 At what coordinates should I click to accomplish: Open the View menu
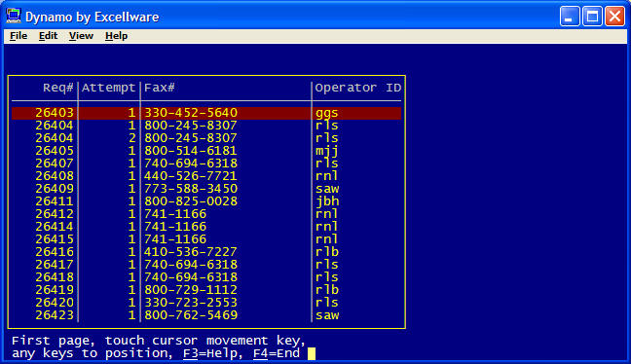click(81, 36)
